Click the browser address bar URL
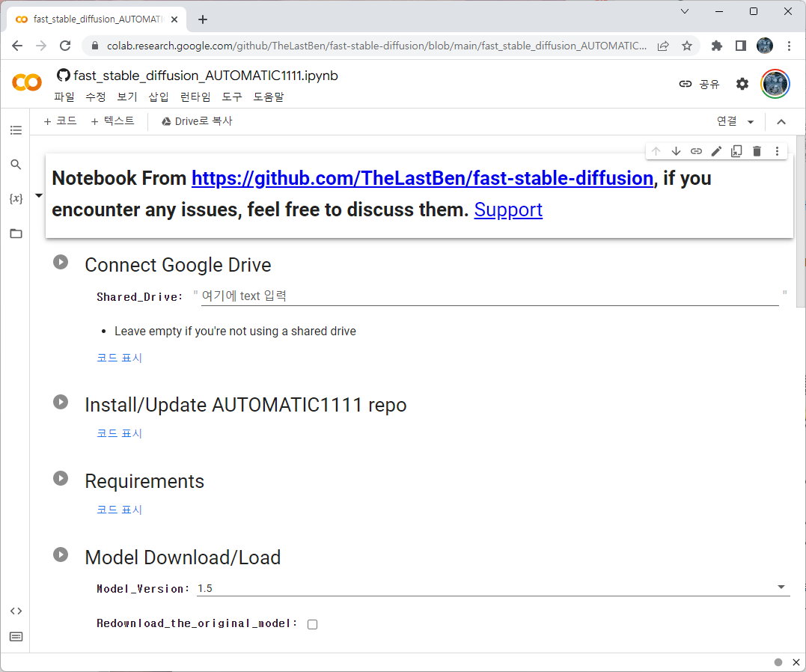Viewport: 806px width, 672px height. click(376, 46)
